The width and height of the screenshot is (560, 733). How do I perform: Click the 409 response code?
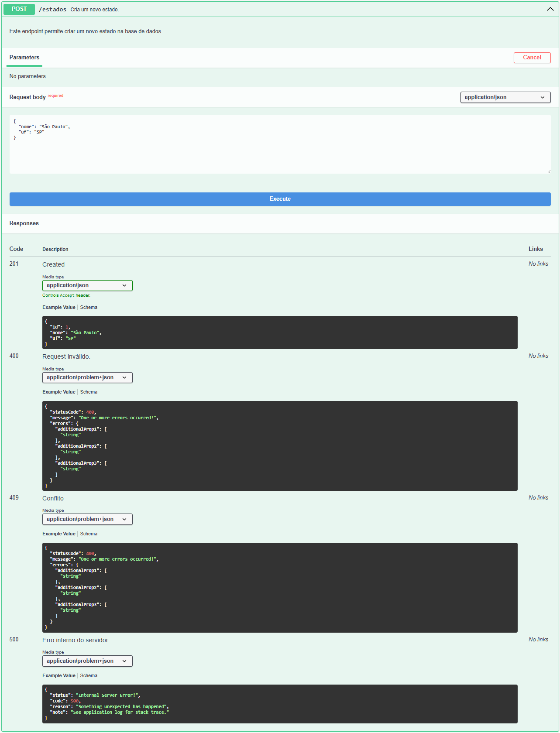click(14, 498)
